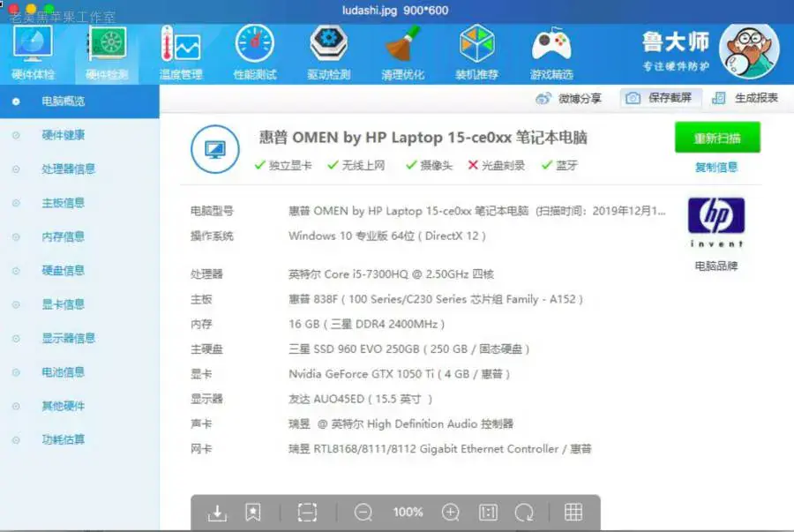Click the 三星 SSD 960 EVO 250GB value
The image size is (794, 532).
(408, 349)
